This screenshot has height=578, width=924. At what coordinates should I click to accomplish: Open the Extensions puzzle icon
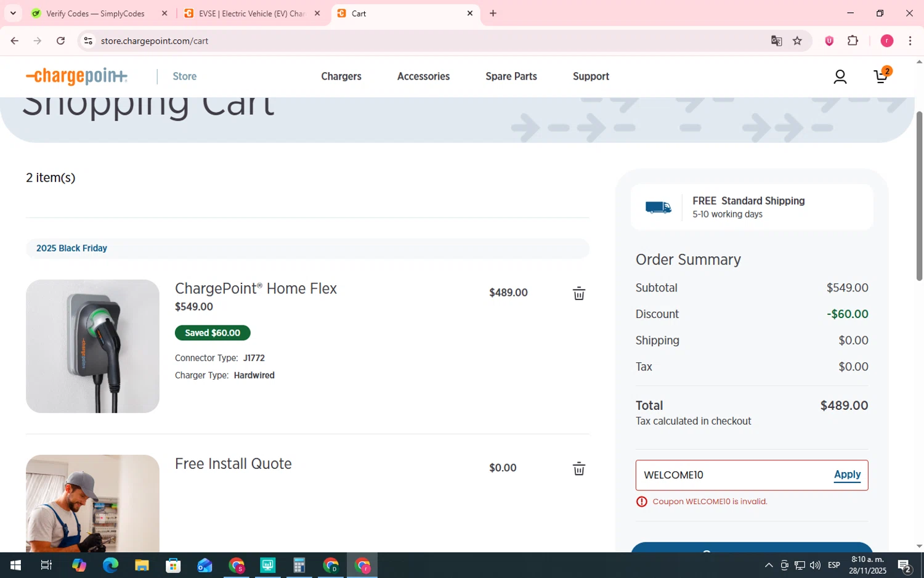click(x=853, y=41)
